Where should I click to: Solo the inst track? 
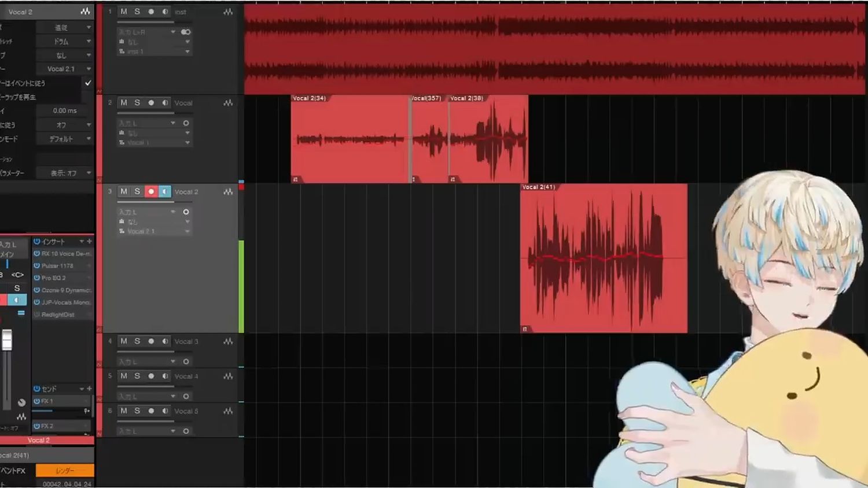tap(137, 12)
